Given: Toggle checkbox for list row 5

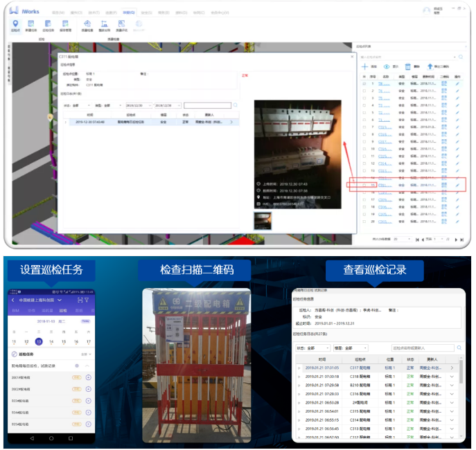Looking at the screenshot, I should tap(364, 112).
